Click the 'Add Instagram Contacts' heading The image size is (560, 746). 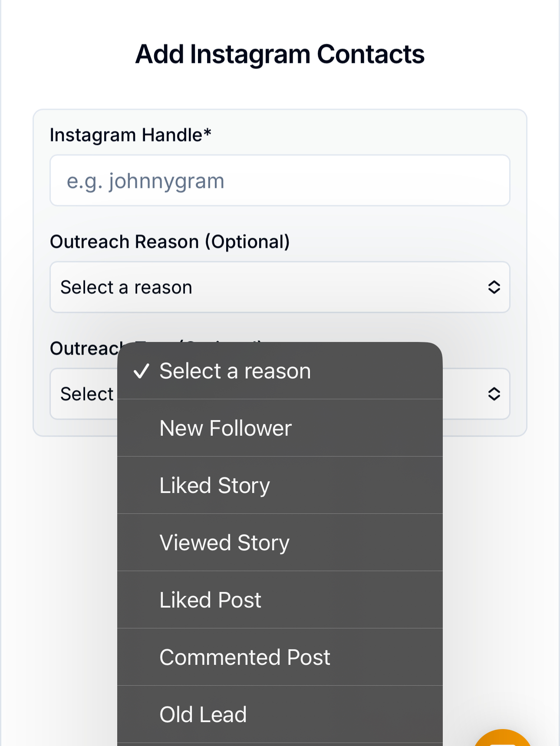280,54
